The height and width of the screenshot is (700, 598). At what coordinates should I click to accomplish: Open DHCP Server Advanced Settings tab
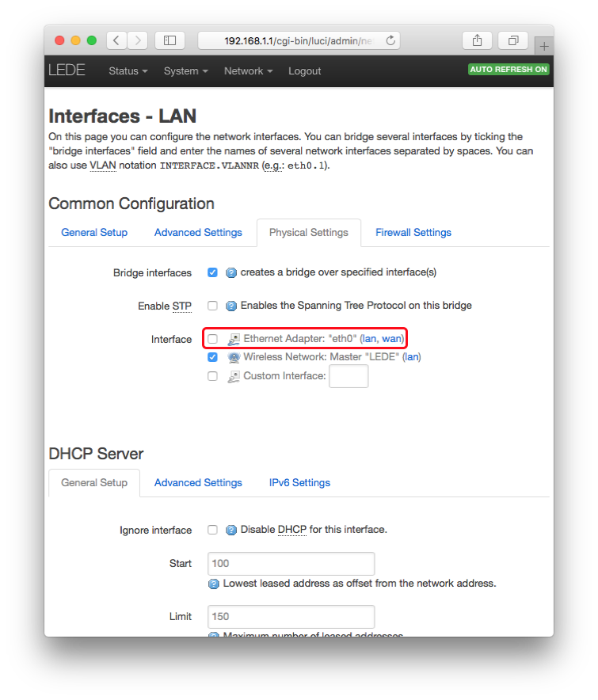pos(198,482)
